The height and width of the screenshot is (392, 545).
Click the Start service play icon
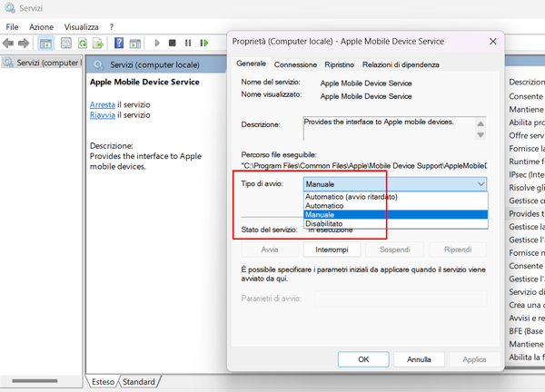[x=157, y=43]
